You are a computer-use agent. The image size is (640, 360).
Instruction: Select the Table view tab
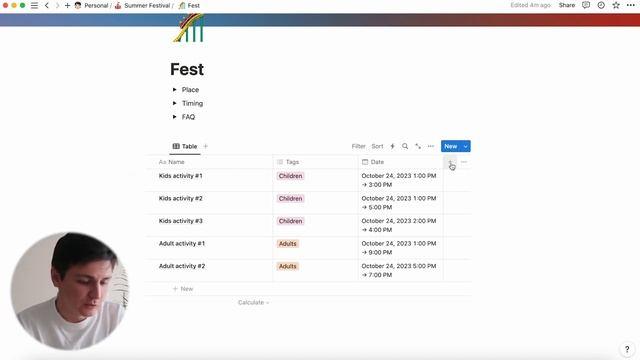coord(185,146)
